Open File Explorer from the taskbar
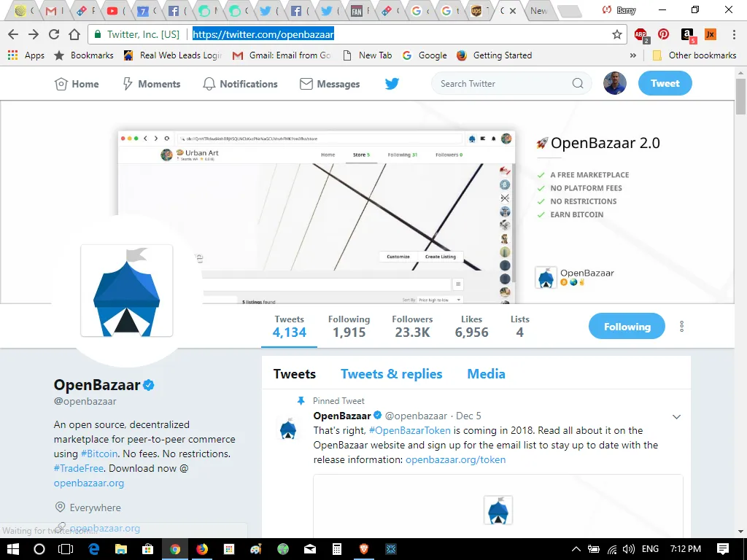This screenshot has width=747, height=560. pyautogui.click(x=120, y=549)
